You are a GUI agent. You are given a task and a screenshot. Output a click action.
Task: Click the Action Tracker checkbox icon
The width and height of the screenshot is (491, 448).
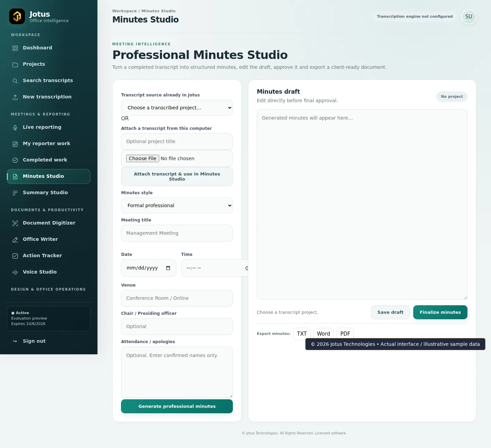click(x=15, y=256)
